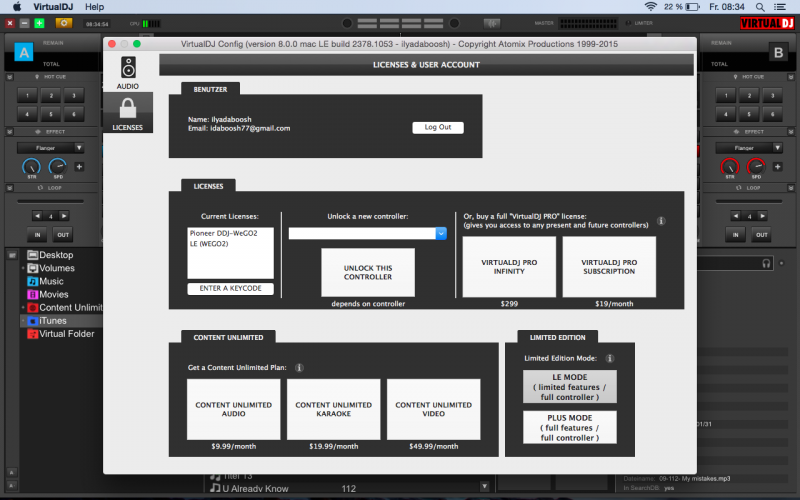Expand the Content Unlimited tree node

[23, 308]
